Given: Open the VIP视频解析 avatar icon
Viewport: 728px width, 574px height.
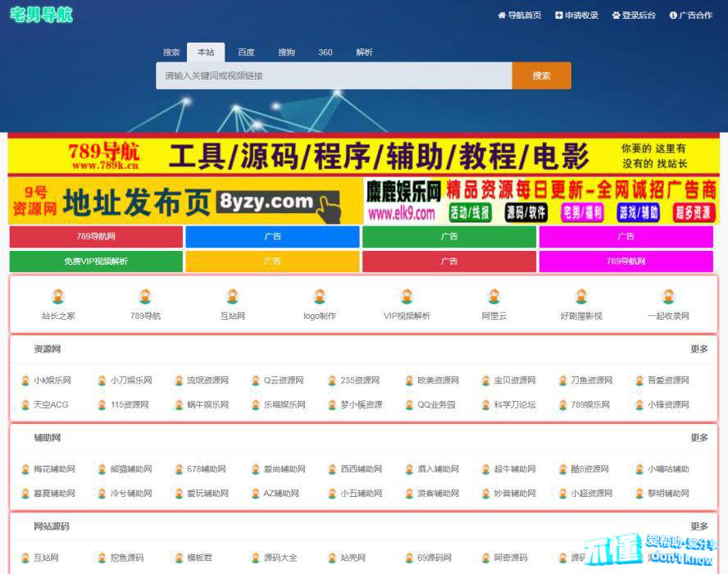Looking at the screenshot, I should (407, 296).
